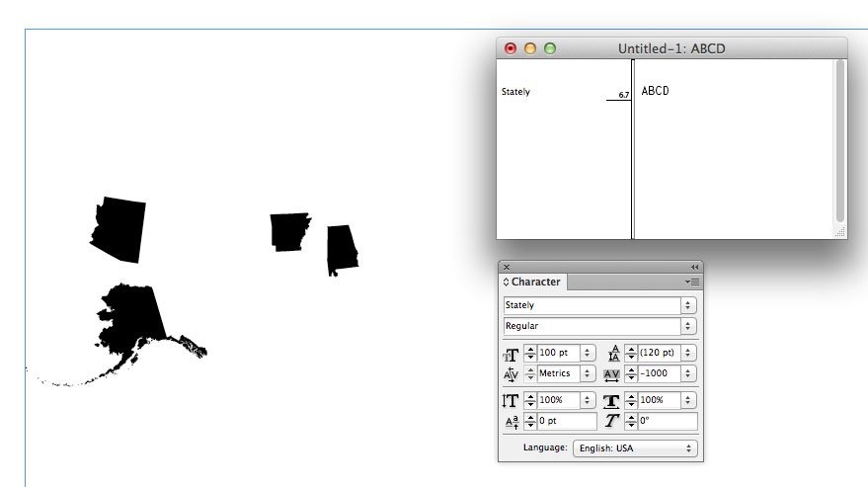Click the skew (false italic) icon
The width and height of the screenshot is (868, 487).
611,422
